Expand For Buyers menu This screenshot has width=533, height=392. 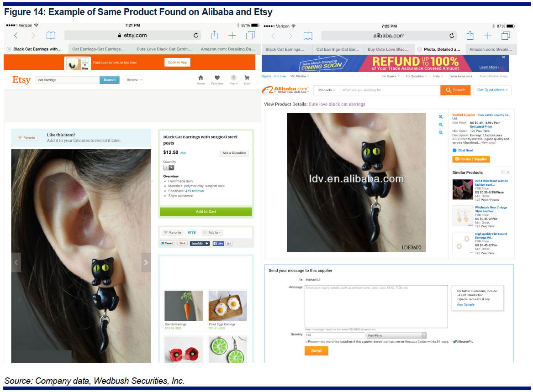click(x=390, y=76)
